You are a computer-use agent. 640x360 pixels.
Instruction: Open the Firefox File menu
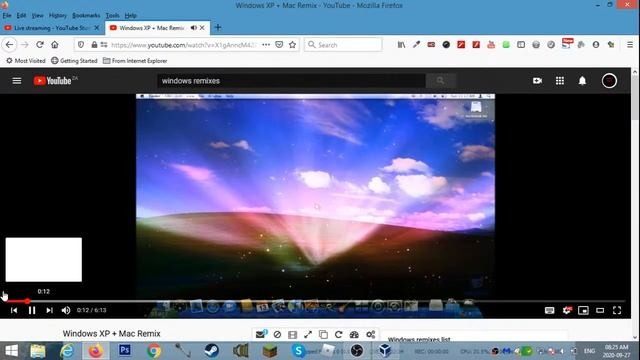click(7, 16)
